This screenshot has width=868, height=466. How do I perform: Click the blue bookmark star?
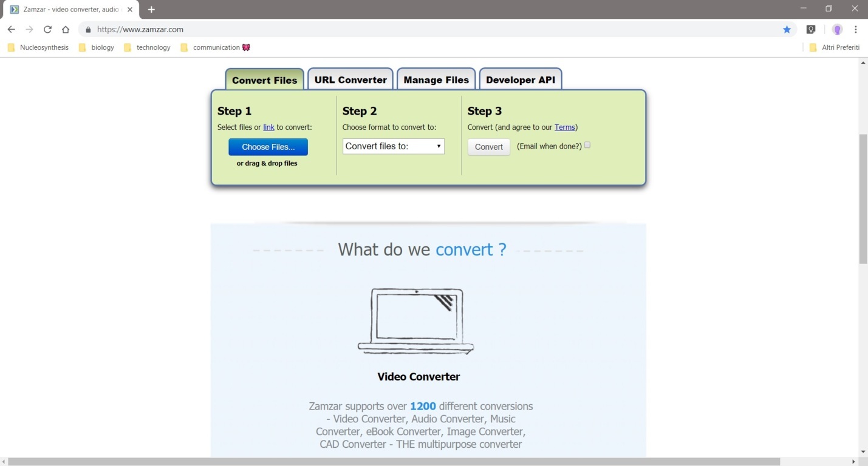[x=787, y=29]
